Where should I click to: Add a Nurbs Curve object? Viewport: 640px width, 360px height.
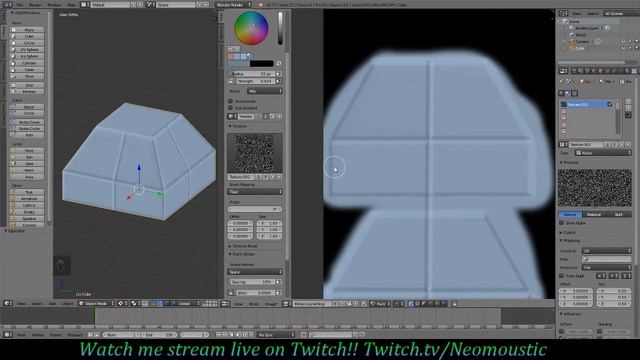[x=27, y=122]
